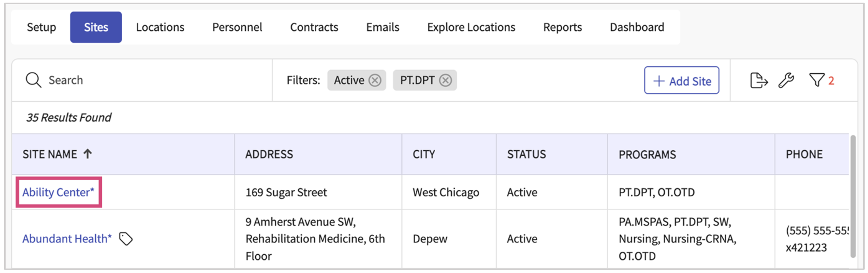This screenshot has height=273, width=868.
Task: Open the Personnel tab
Action: click(x=237, y=27)
